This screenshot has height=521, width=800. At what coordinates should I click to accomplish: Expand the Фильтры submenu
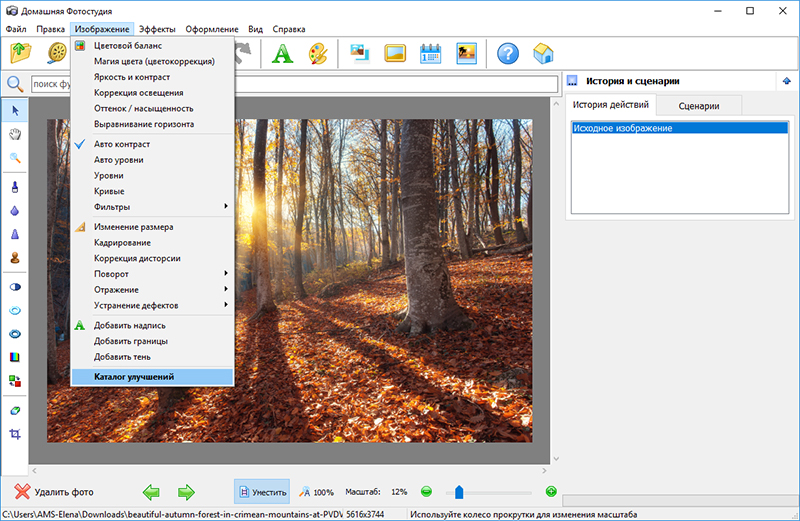(x=152, y=207)
